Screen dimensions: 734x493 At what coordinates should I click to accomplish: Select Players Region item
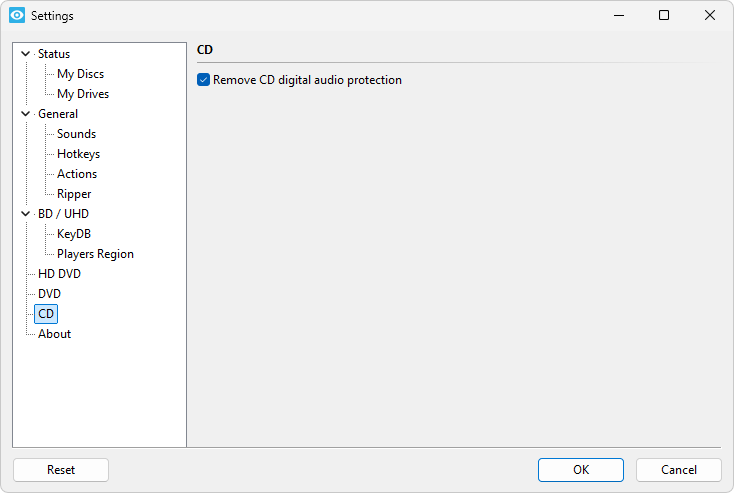click(x=95, y=254)
